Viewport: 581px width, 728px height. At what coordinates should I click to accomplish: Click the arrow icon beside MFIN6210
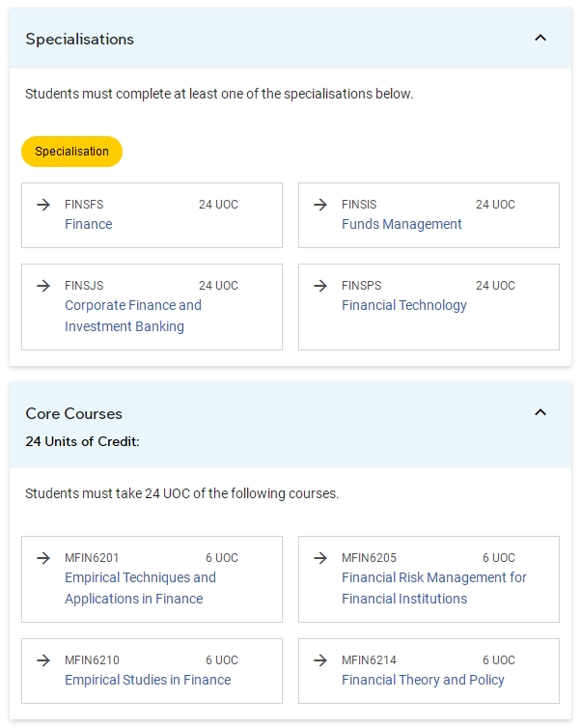tap(43, 660)
